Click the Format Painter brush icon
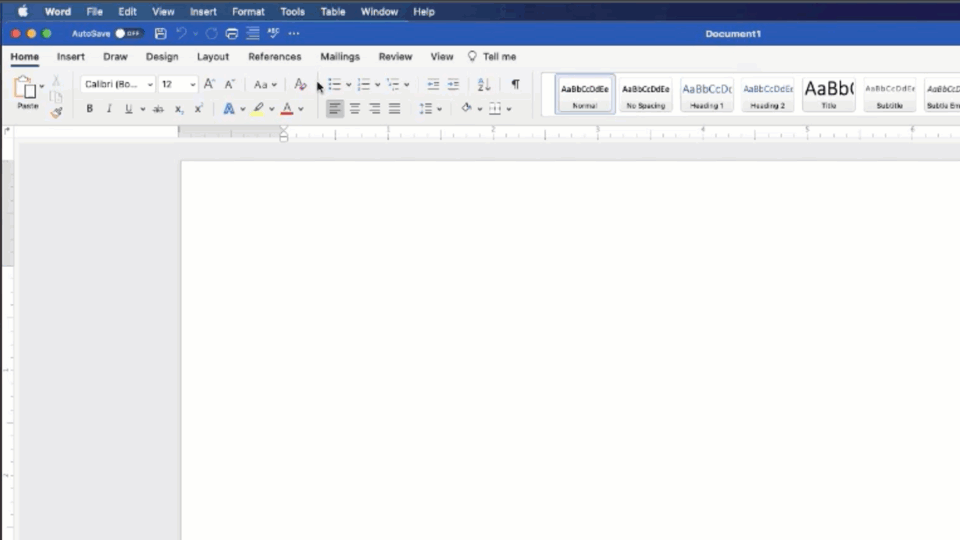 [x=56, y=112]
